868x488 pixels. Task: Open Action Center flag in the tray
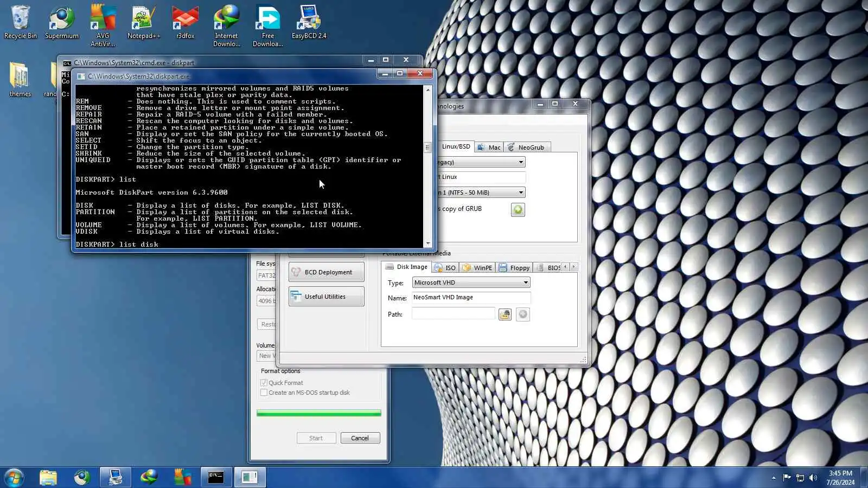pos(787,478)
